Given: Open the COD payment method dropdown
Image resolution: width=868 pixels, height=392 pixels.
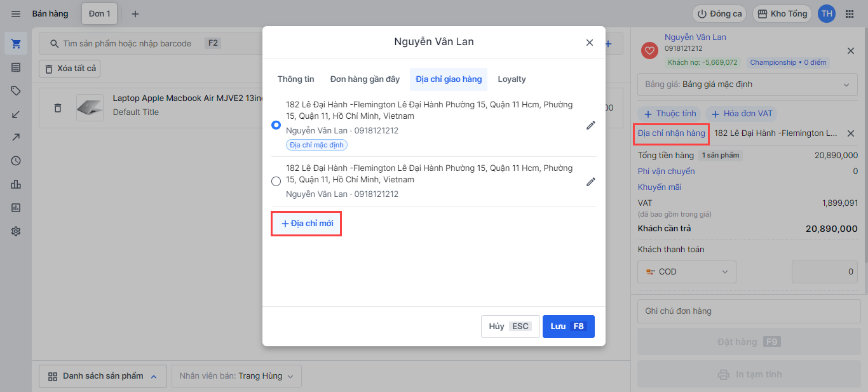Looking at the screenshot, I should click(686, 272).
